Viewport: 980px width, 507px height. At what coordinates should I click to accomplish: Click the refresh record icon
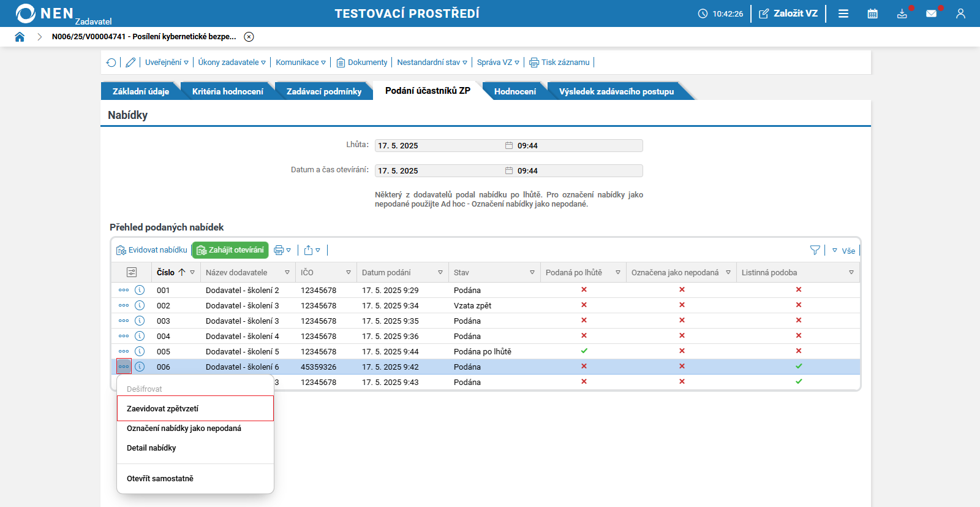(x=111, y=63)
